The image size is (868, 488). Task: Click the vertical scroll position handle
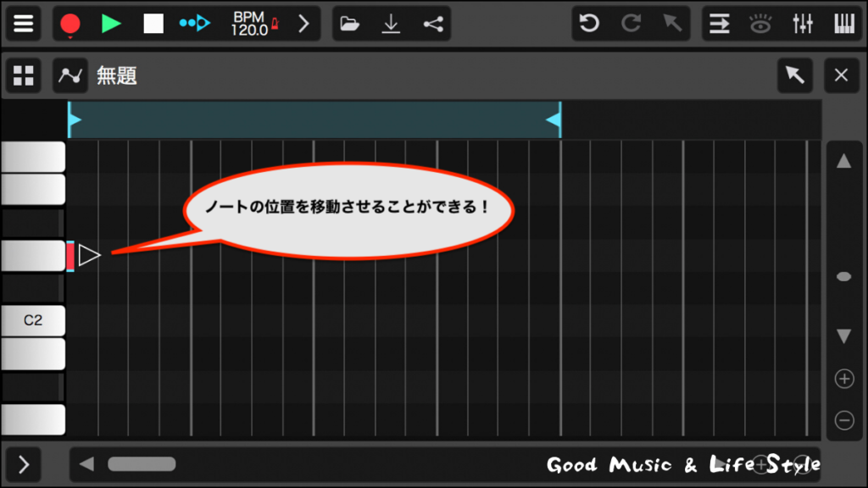click(x=843, y=277)
